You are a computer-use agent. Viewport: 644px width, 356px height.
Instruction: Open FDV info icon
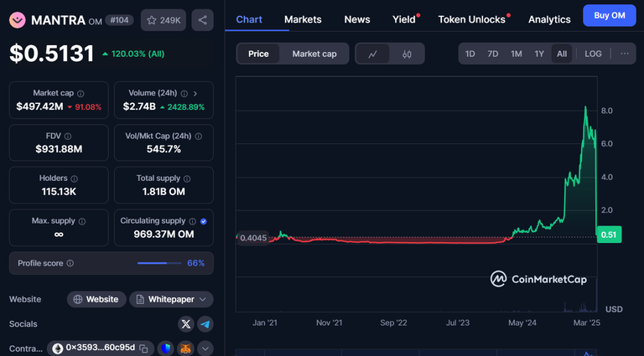tap(68, 137)
